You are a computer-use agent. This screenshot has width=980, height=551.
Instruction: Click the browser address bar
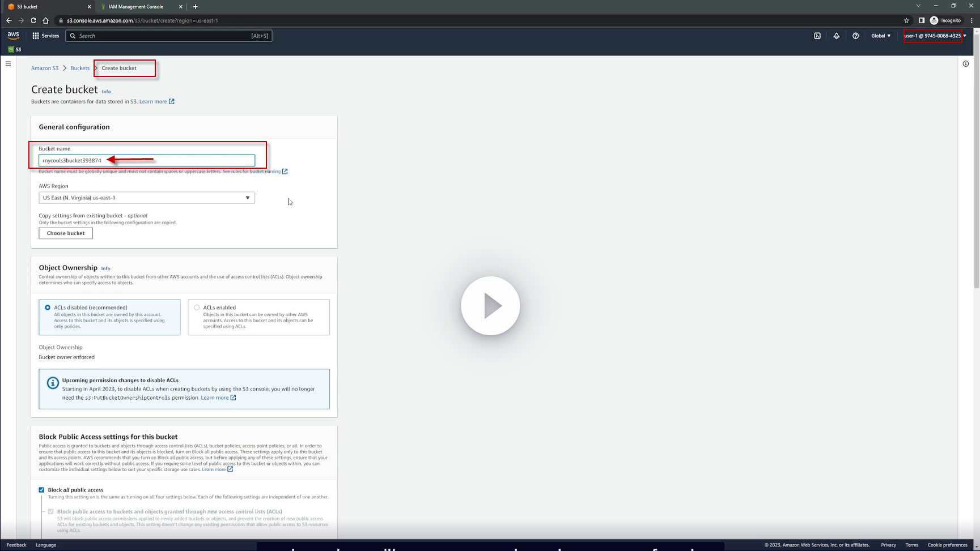[476, 20]
